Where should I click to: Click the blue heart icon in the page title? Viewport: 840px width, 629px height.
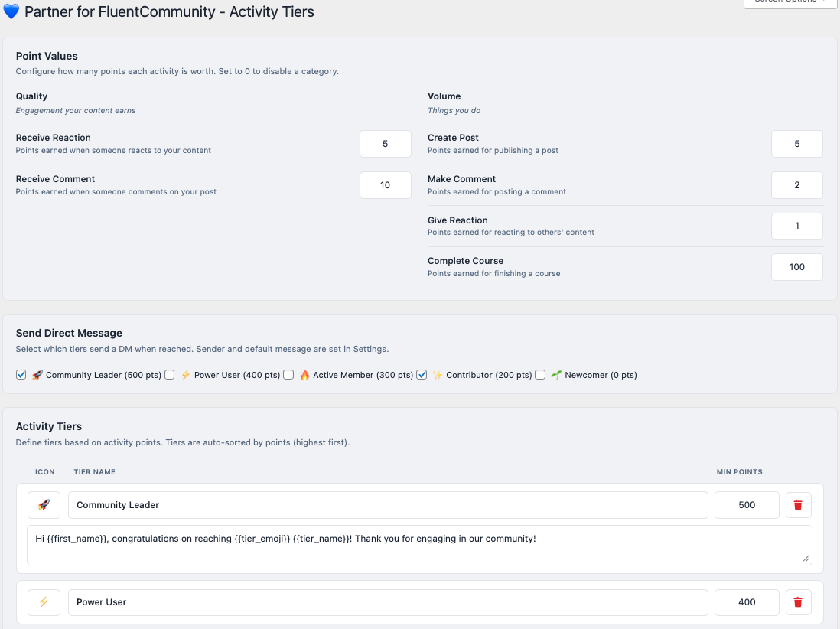[11, 11]
